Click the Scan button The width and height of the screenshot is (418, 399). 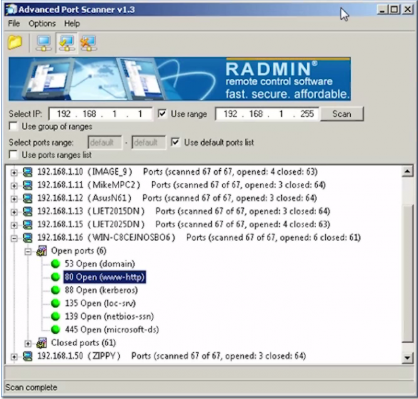(342, 114)
